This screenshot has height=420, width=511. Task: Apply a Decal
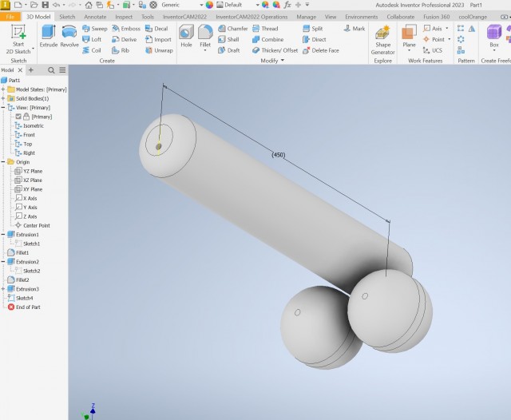tap(156, 29)
